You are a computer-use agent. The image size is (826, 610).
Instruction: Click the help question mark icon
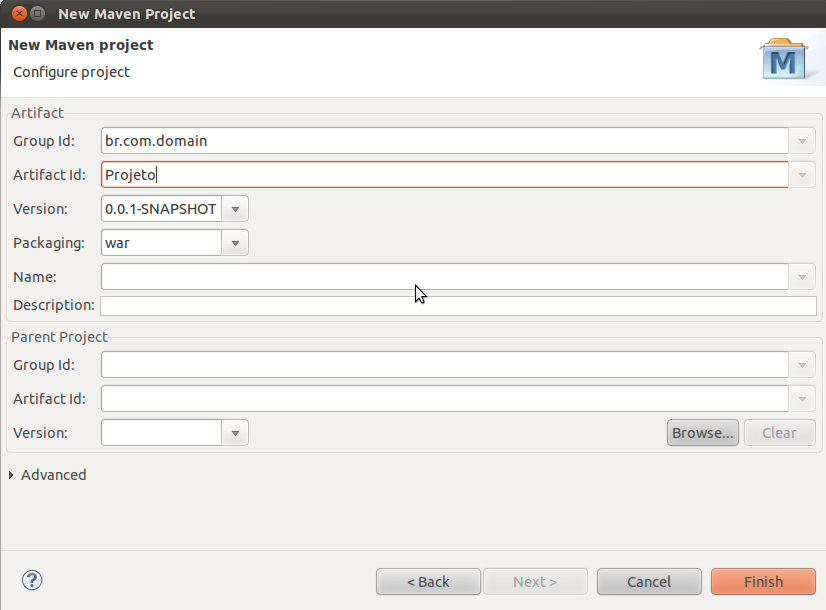coord(32,581)
